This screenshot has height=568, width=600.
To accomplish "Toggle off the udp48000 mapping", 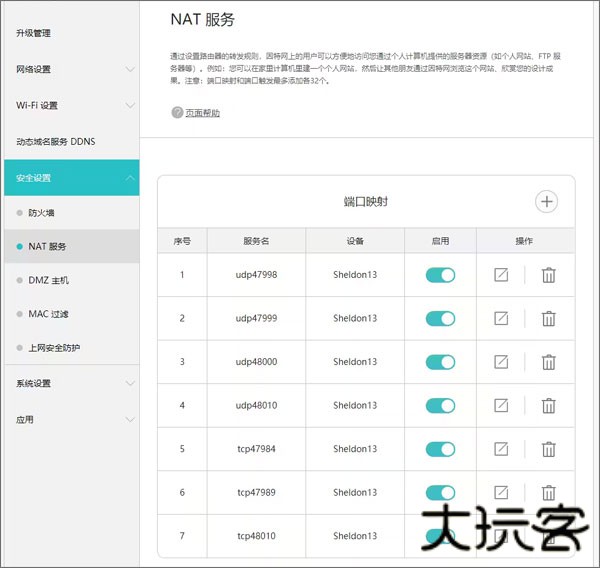I will 440,362.
